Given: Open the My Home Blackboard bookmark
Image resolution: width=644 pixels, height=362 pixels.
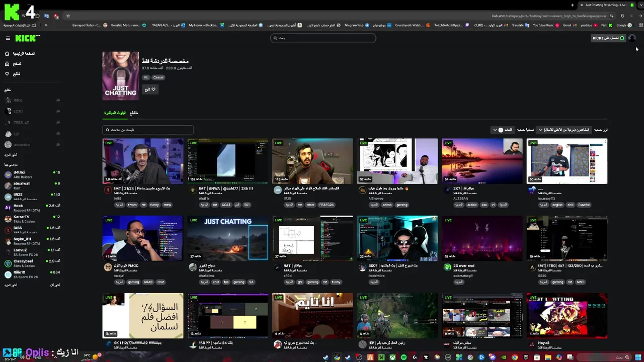Looking at the screenshot, I should tap(206, 25).
